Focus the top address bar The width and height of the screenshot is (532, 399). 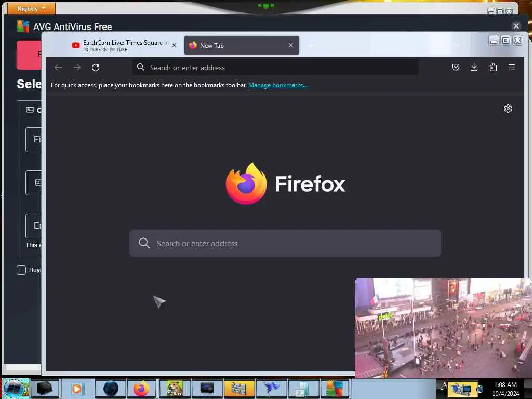click(x=275, y=68)
